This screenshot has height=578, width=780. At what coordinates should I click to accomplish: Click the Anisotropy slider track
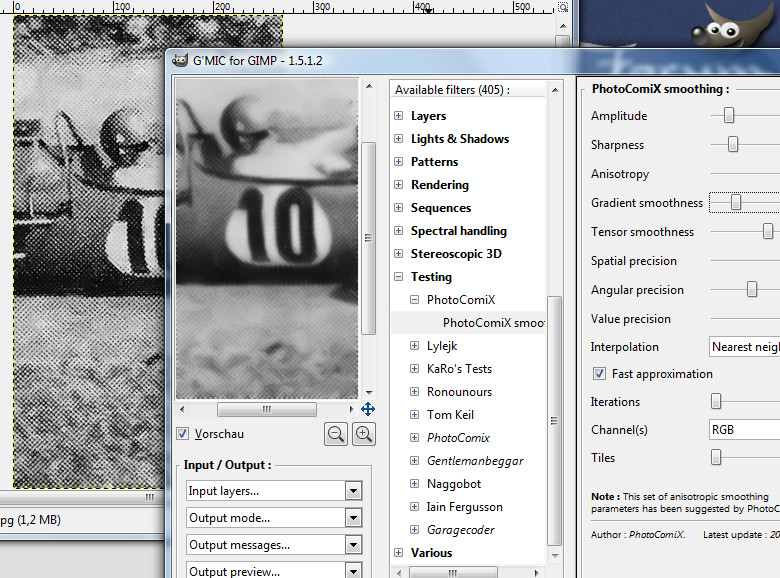click(x=745, y=174)
